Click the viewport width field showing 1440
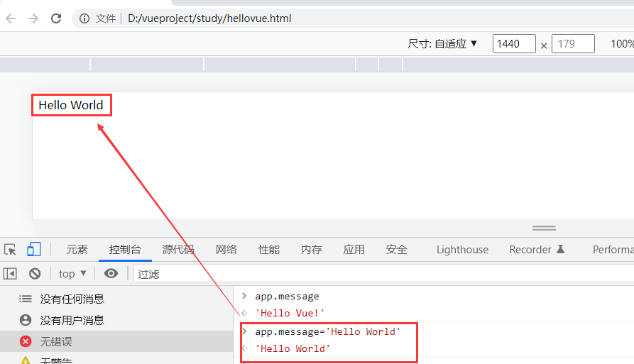Image resolution: width=634 pixels, height=364 pixels. point(514,44)
